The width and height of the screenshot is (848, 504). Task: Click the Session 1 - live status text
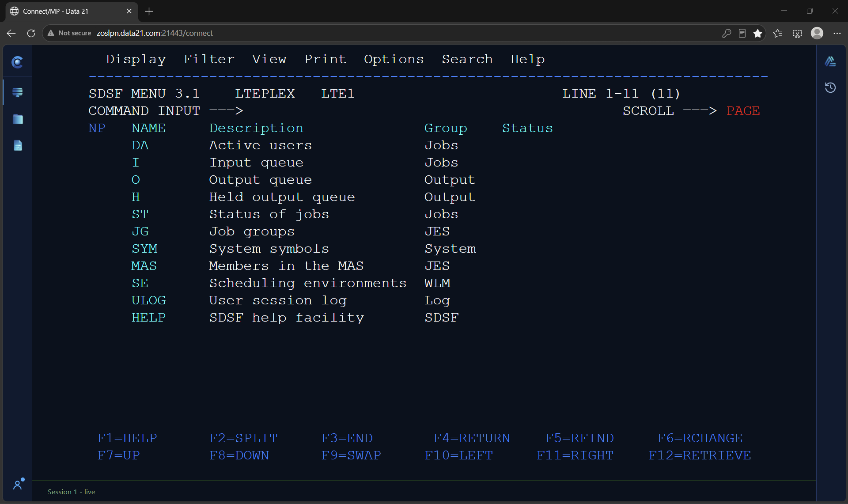point(71,492)
